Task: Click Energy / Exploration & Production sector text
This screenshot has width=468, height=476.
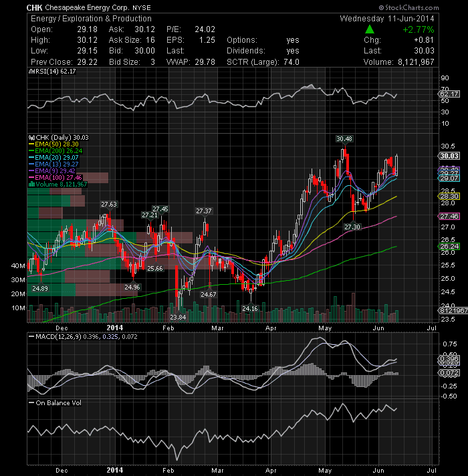Action: tap(91, 19)
